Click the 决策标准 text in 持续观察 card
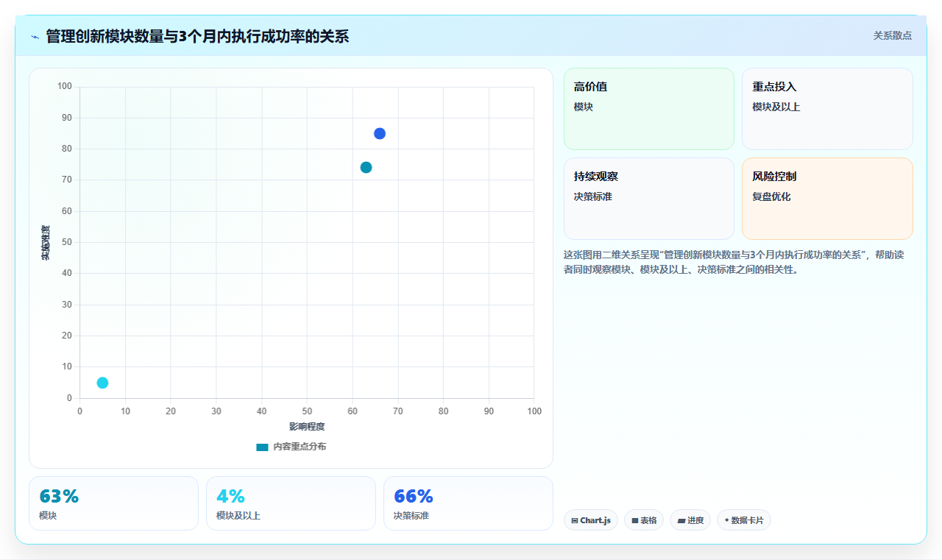942x560 pixels. click(593, 196)
